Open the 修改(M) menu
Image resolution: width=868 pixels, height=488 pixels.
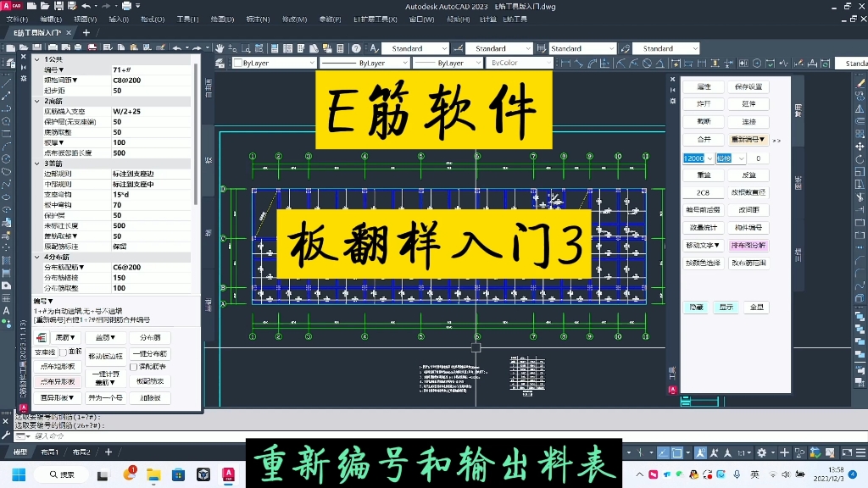294,19
